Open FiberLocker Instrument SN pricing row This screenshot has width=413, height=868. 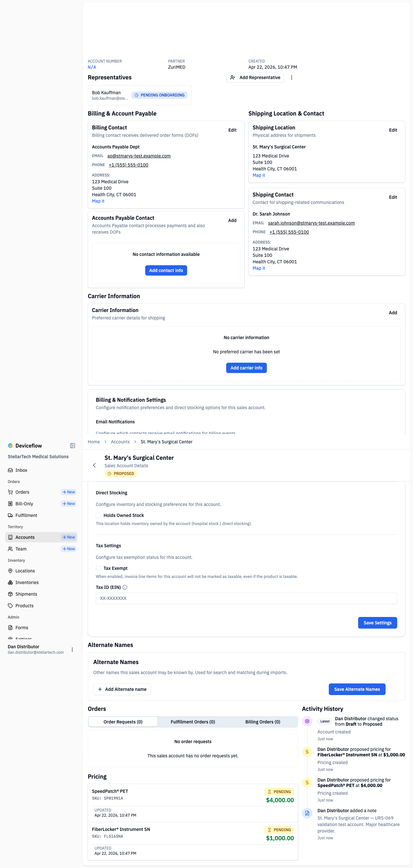click(x=193, y=842)
